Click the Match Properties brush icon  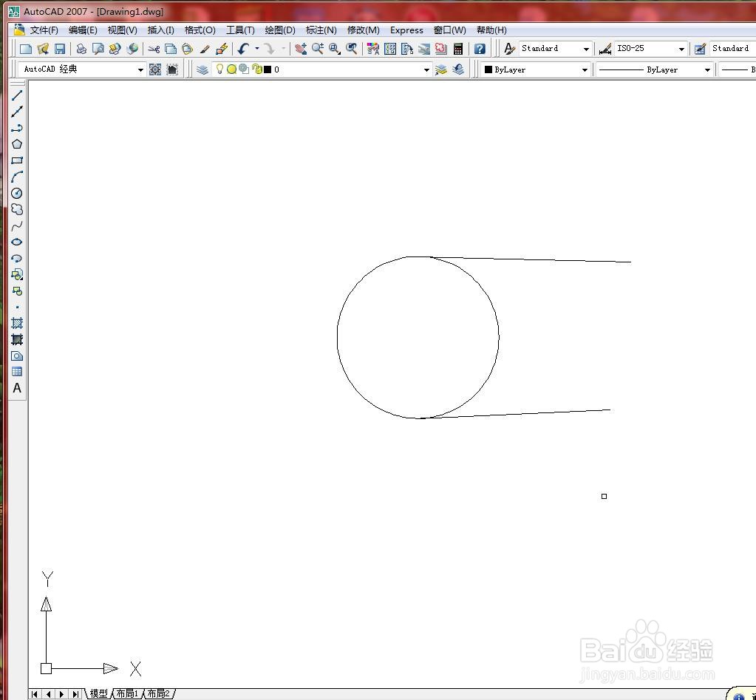[x=205, y=49]
